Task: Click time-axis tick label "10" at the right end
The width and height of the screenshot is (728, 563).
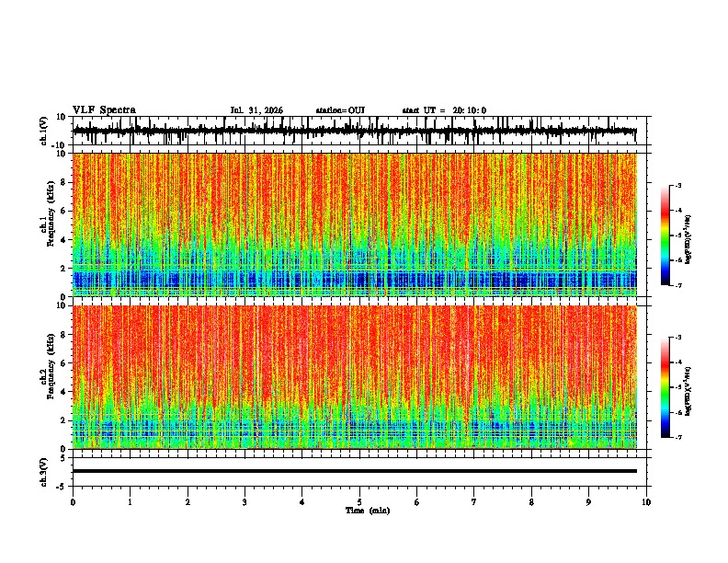Action: [646, 502]
